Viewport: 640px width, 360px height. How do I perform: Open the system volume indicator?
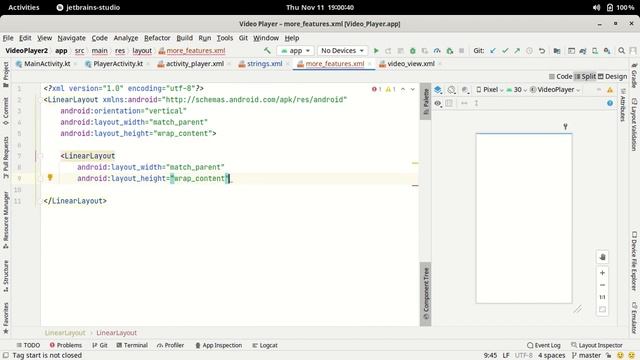(x=596, y=7)
